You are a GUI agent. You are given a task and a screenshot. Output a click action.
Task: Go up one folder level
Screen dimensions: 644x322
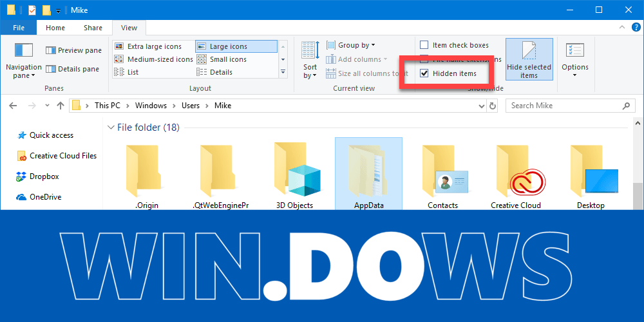(x=61, y=106)
